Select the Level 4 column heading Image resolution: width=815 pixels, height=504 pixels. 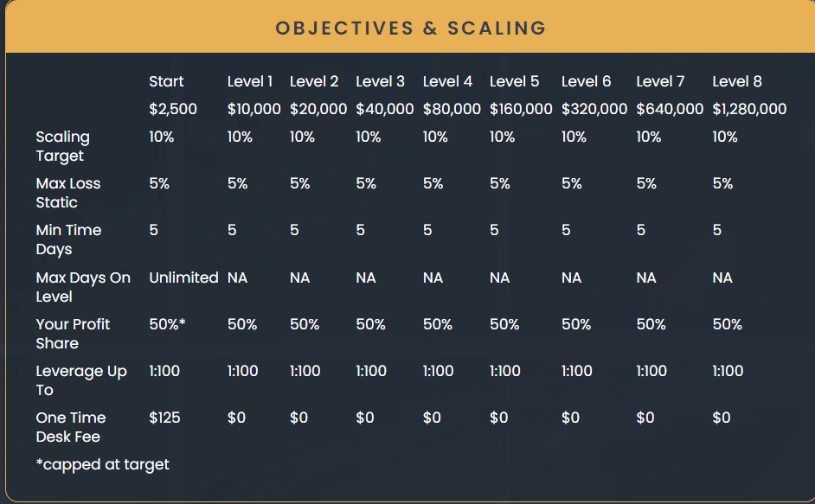coord(447,81)
